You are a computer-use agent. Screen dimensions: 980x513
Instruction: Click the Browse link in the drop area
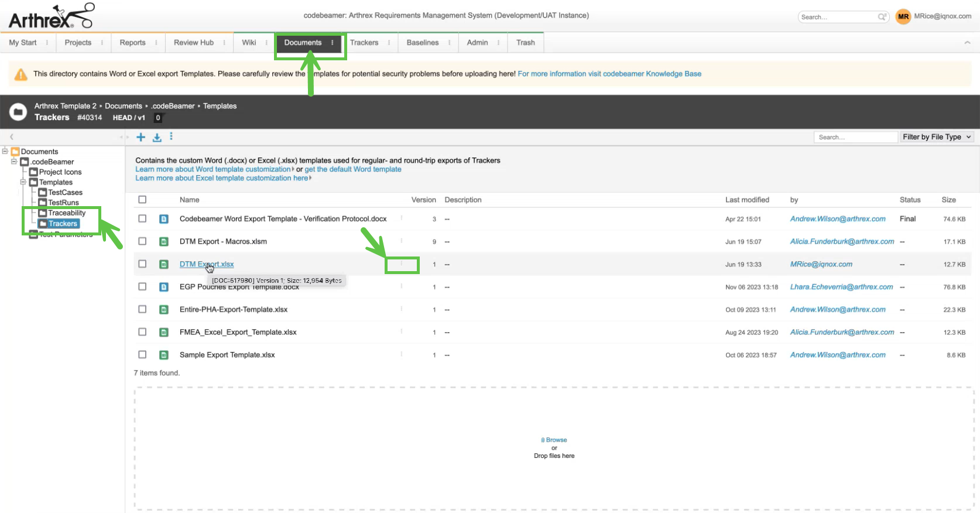[x=556, y=440]
